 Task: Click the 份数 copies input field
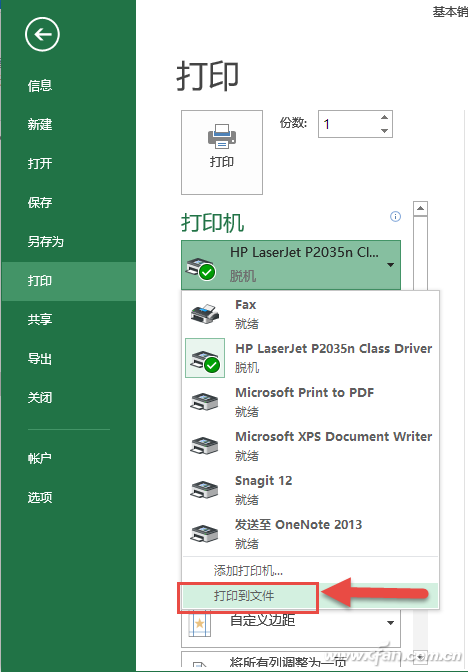click(350, 124)
